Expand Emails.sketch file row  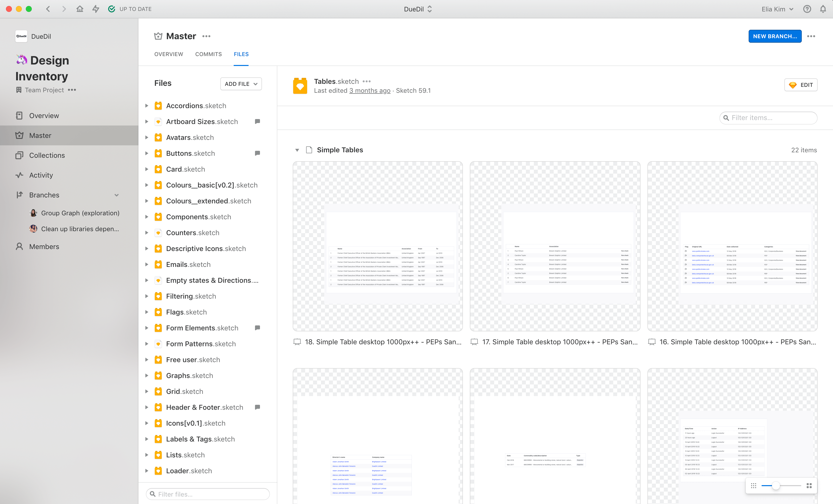click(x=147, y=264)
